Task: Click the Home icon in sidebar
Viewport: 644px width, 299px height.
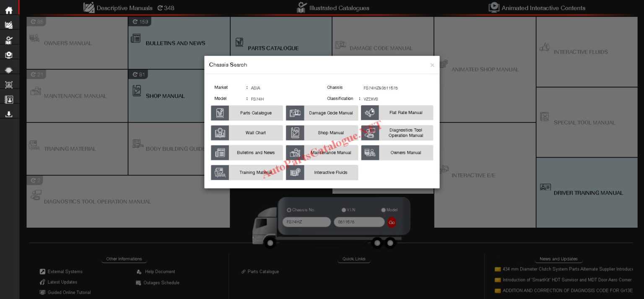Action: coord(9,10)
